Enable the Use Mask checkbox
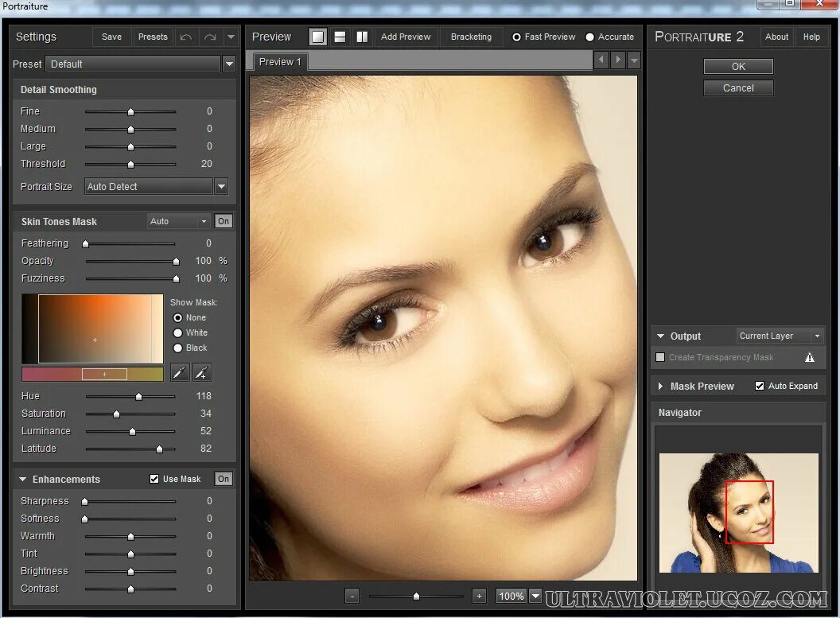This screenshot has height=618, width=840. point(154,478)
